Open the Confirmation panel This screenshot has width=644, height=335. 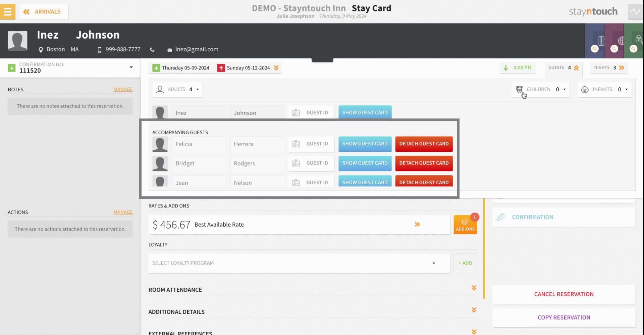564,217
